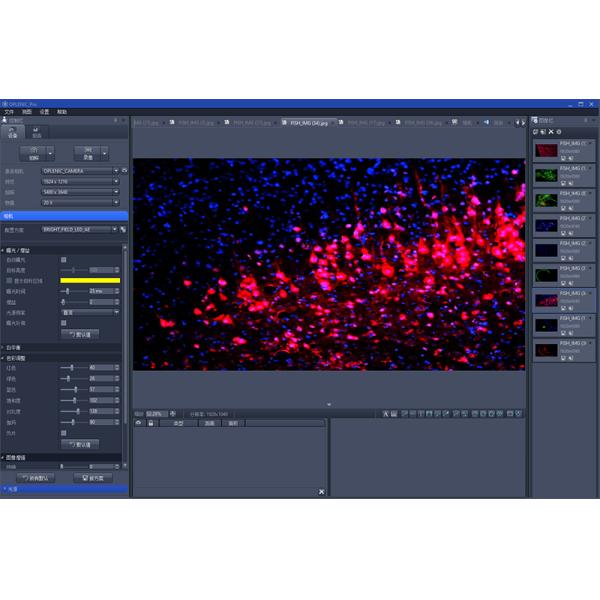
Task: Open the 帮助 menu
Action: 62,112
